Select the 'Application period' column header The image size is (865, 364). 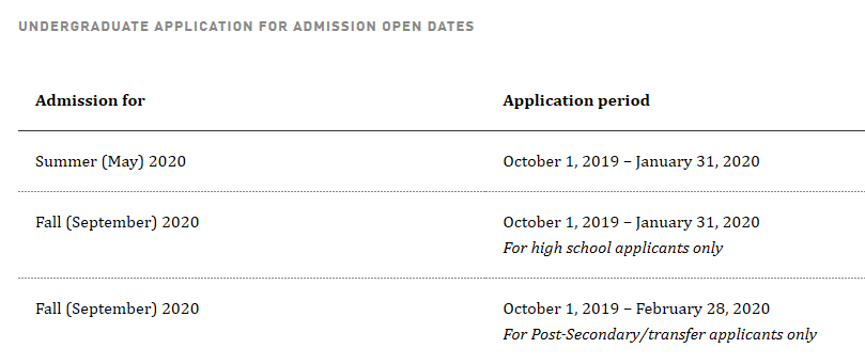tap(576, 101)
